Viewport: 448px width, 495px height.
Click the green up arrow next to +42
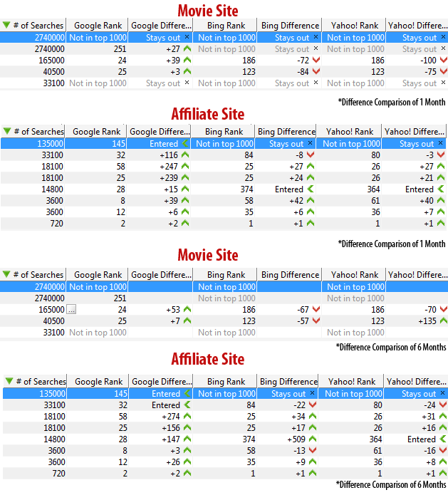click(311, 200)
